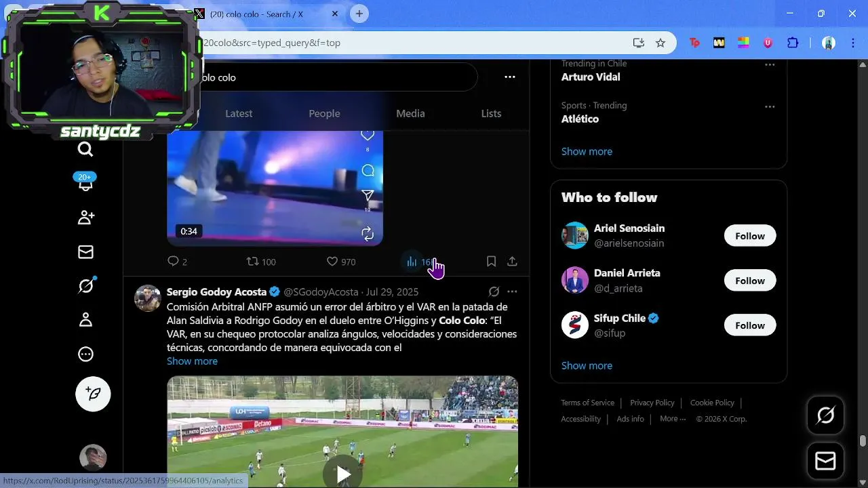Follow Ariel Senosiain

tap(750, 236)
